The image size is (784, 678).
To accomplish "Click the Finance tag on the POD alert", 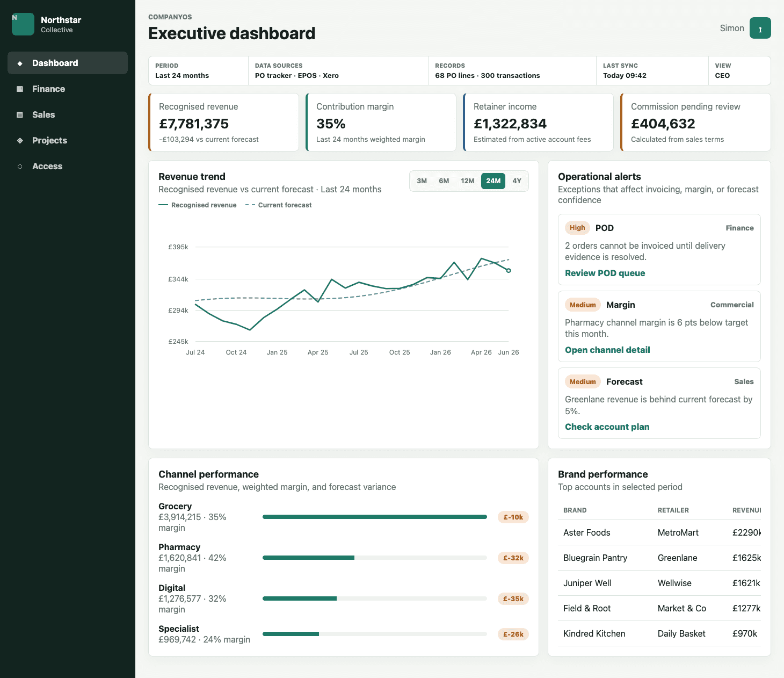I will pyautogui.click(x=740, y=228).
